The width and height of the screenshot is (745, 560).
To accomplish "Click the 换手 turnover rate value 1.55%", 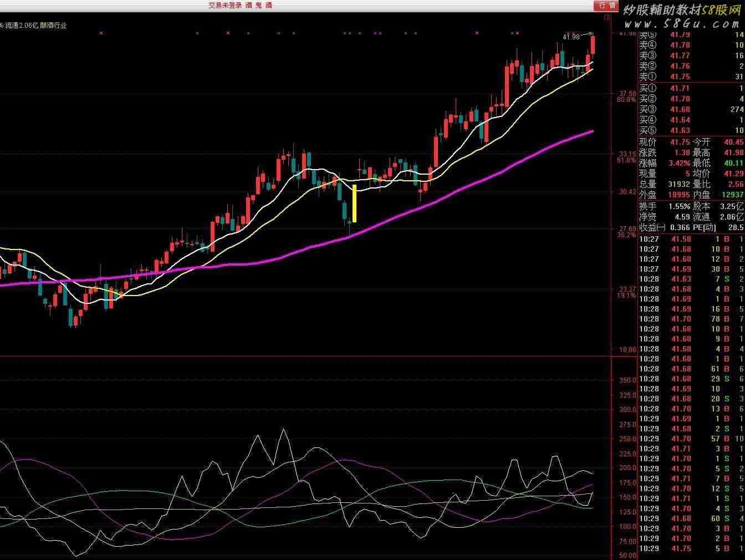I will coord(679,206).
